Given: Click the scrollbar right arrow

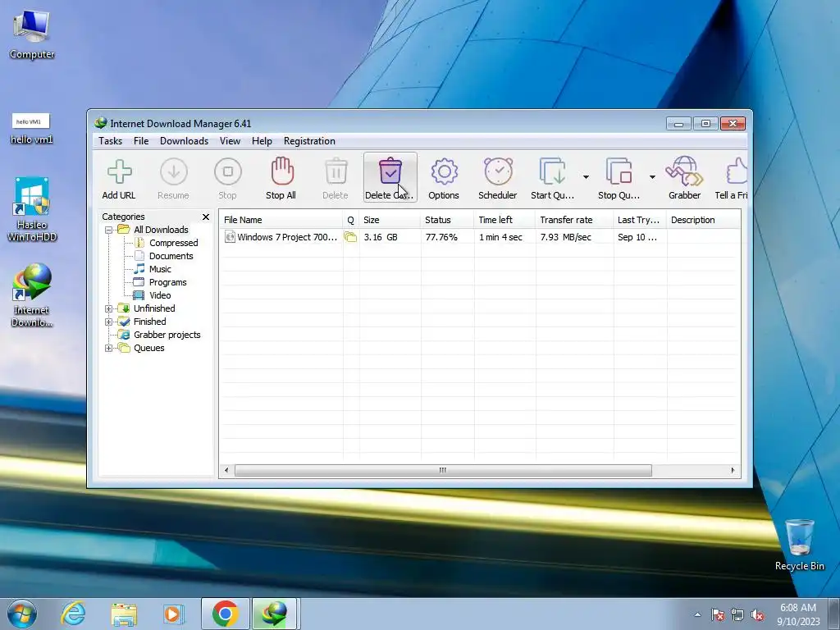Looking at the screenshot, I should pos(733,470).
